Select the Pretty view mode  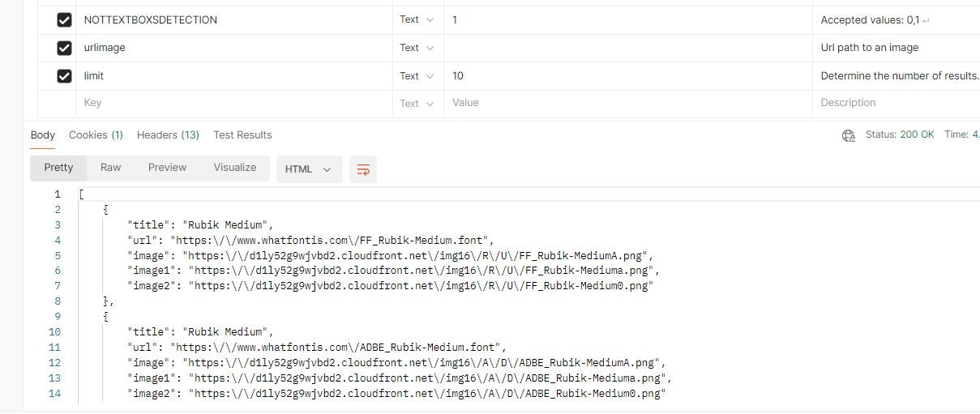point(58,168)
